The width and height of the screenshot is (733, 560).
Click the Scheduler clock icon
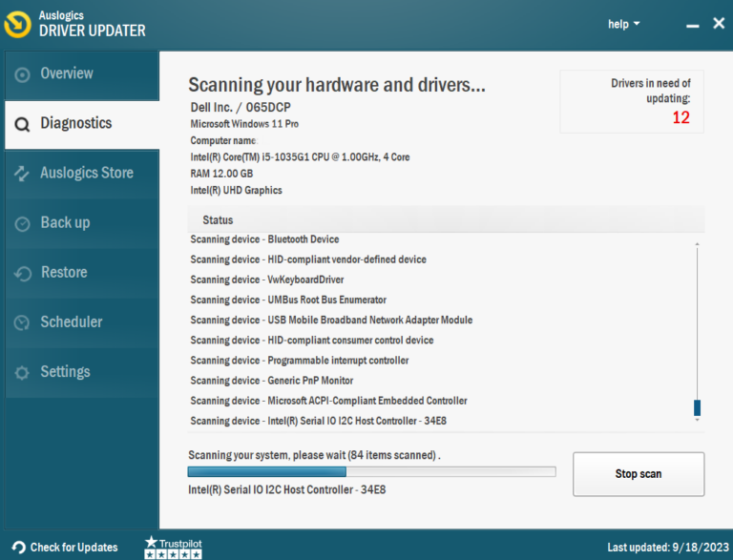22,323
